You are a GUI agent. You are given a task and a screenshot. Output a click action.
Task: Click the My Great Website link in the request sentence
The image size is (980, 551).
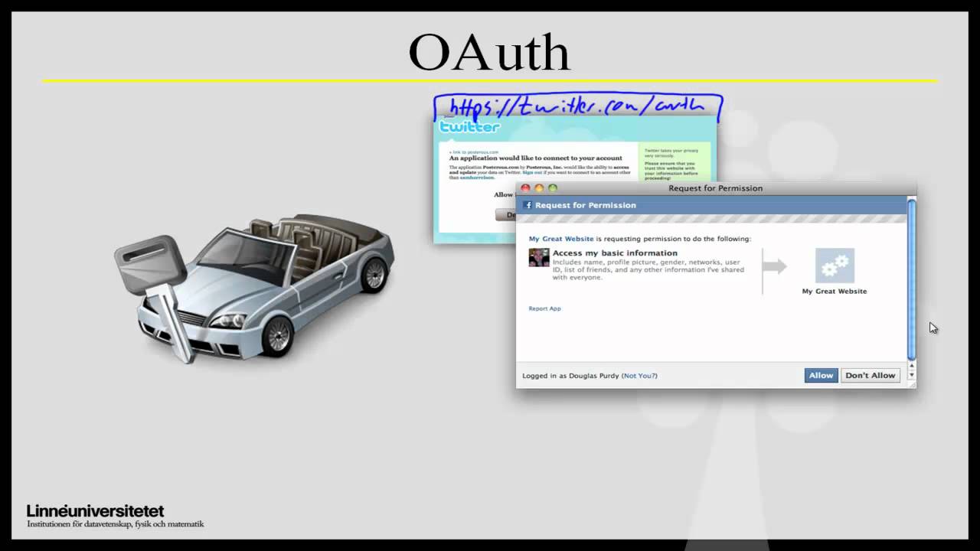coord(561,239)
